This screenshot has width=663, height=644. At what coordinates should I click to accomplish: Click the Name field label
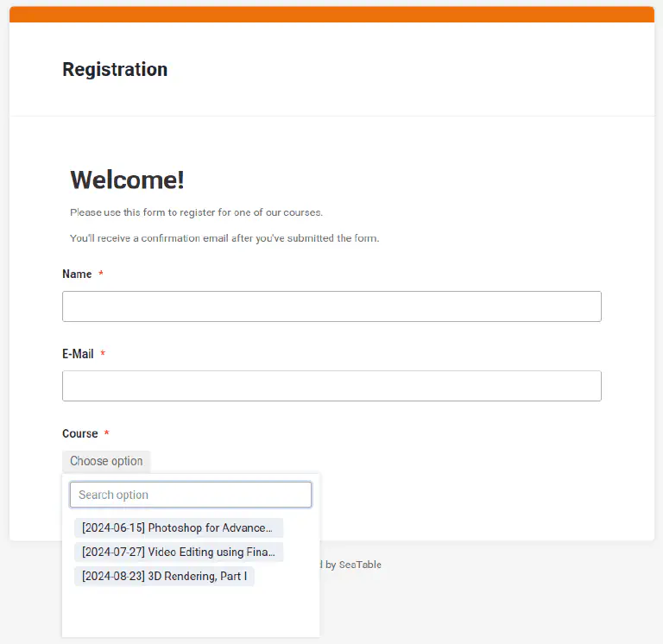click(77, 274)
